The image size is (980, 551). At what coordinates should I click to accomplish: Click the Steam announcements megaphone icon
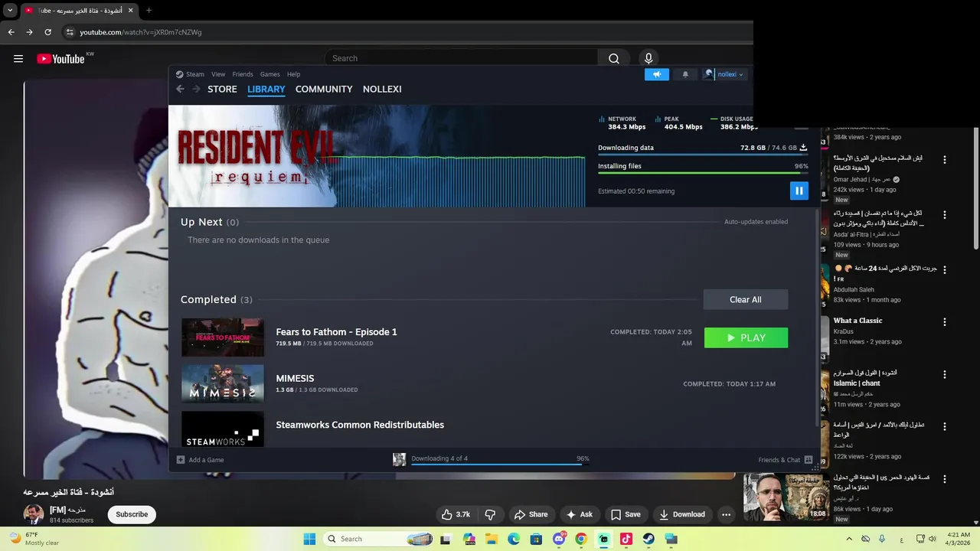click(656, 74)
